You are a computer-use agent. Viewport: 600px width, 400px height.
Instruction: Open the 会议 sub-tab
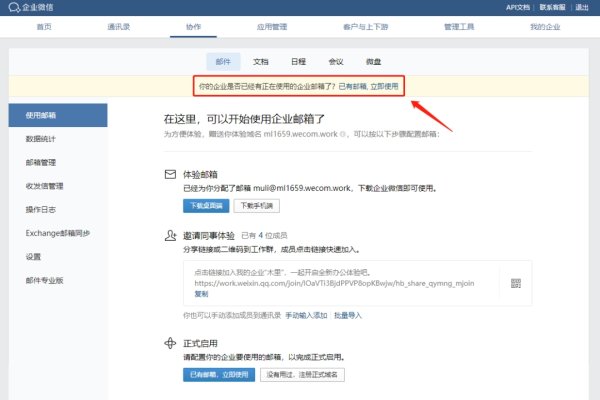click(336, 62)
